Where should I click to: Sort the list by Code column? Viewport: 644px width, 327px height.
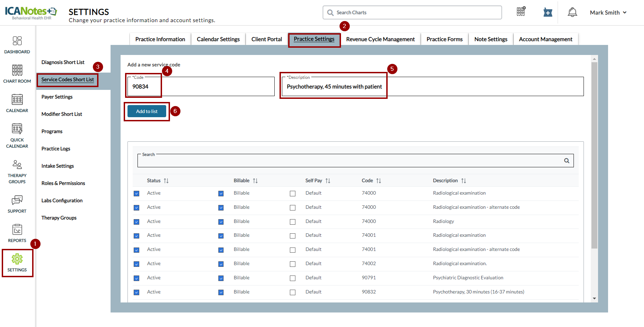(379, 181)
